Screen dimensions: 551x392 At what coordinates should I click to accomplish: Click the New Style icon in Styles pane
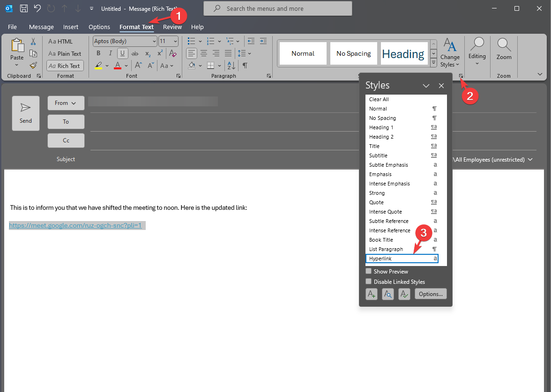pyautogui.click(x=372, y=294)
